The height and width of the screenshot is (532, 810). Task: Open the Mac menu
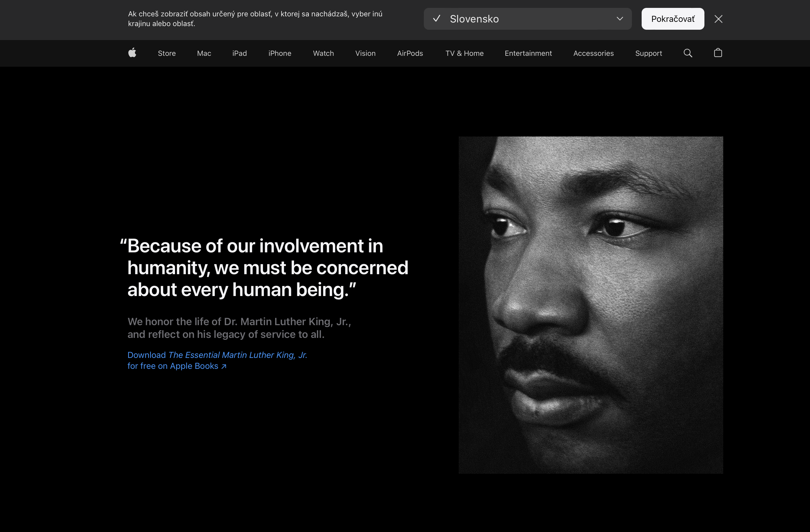coord(204,53)
